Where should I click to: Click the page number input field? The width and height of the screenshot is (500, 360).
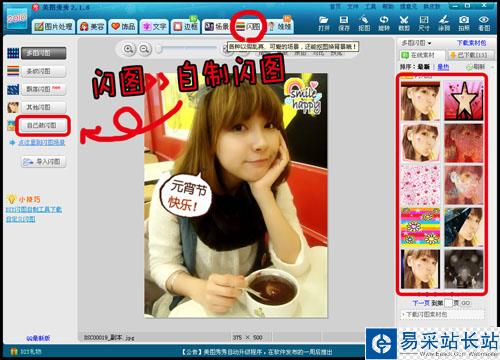[448, 303]
